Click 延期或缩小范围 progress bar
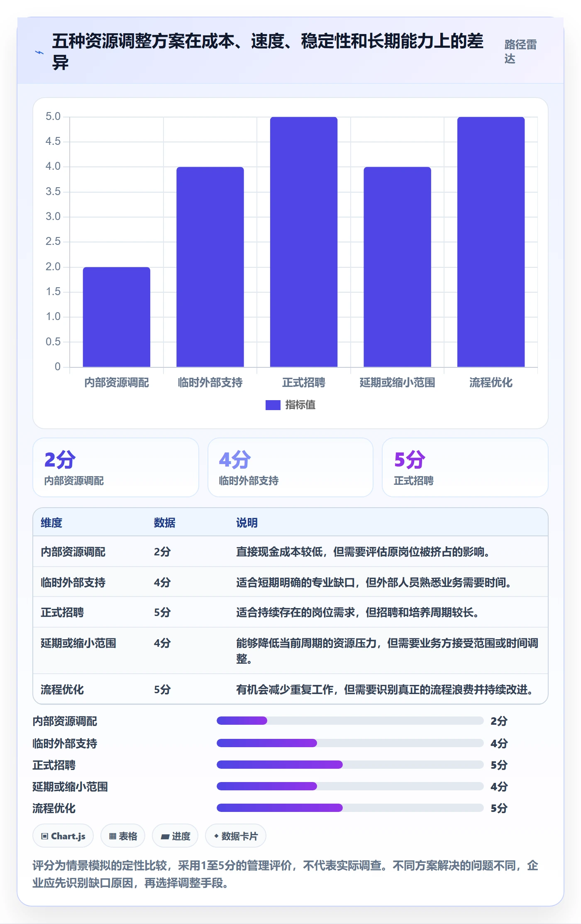 pos(350,786)
